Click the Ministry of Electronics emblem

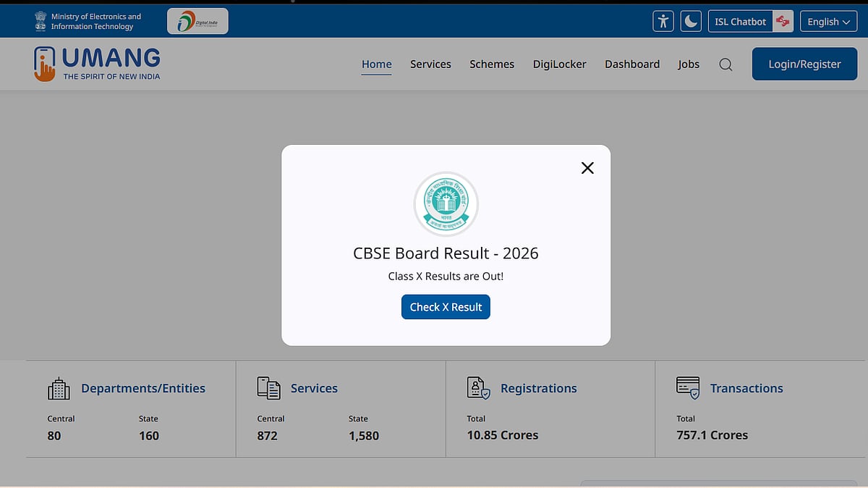click(41, 22)
